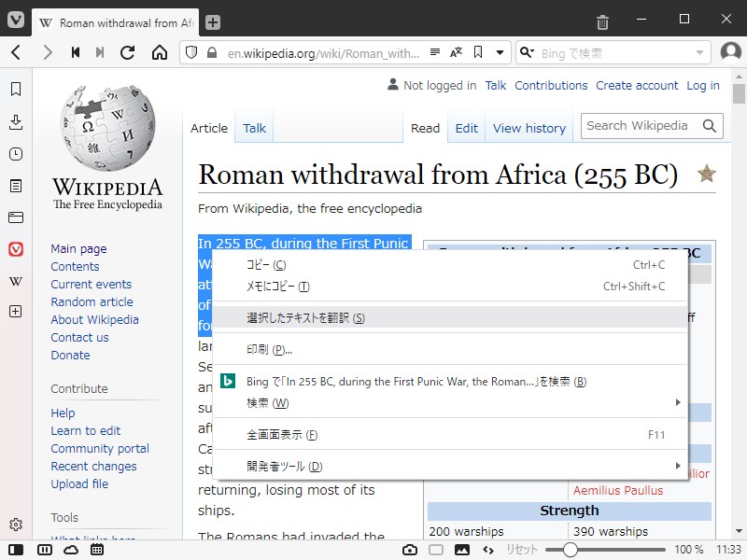
Task: Open Vivaldi settings gear
Action: pos(16,525)
